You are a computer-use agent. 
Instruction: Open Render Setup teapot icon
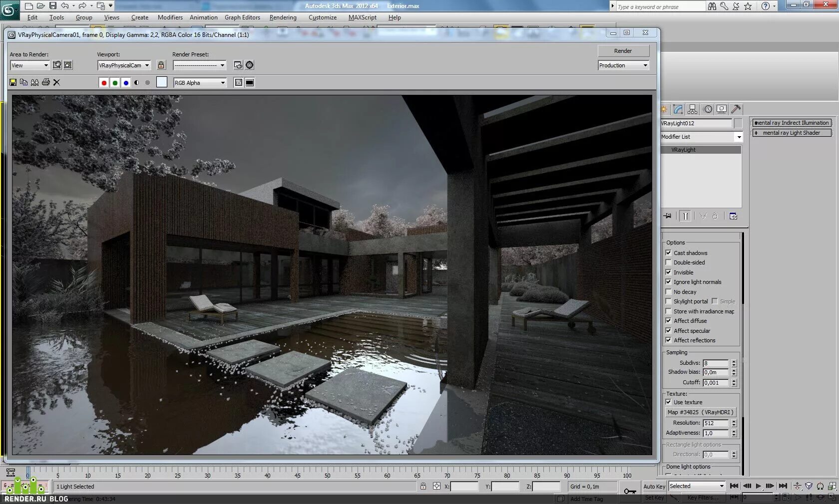238,65
